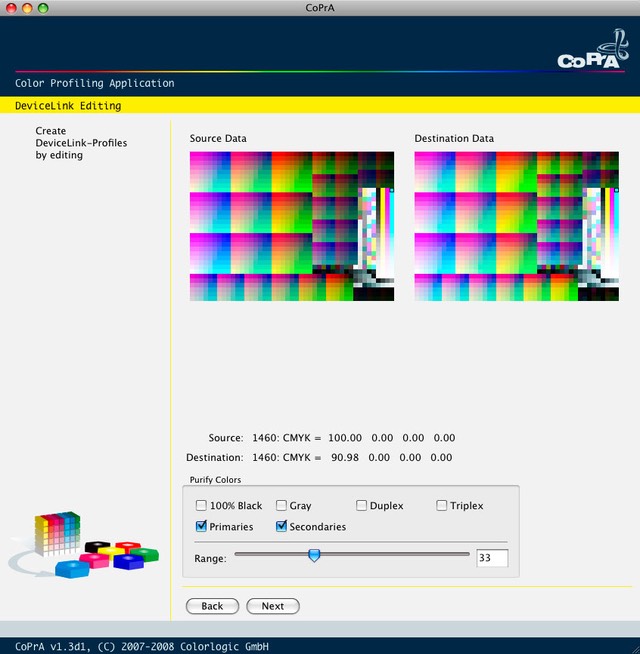640x654 pixels.
Task: Click 'Create DeviceLink-Profiles by editing' text
Action: click(x=81, y=143)
